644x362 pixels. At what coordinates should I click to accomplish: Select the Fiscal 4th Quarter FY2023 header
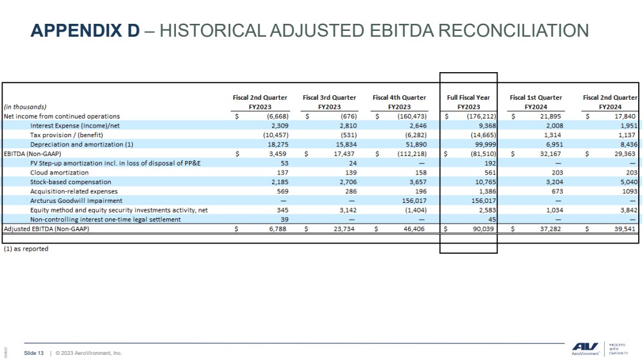click(399, 102)
